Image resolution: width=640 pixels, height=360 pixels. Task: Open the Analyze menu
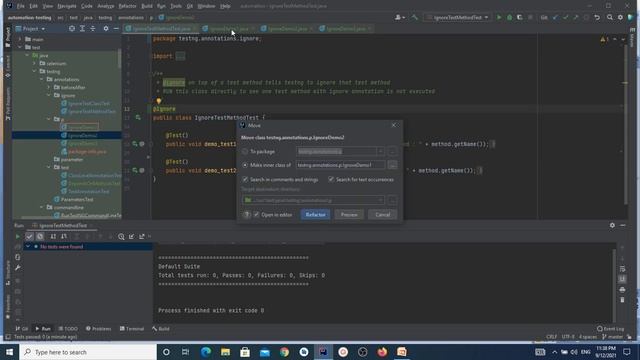(106, 6)
